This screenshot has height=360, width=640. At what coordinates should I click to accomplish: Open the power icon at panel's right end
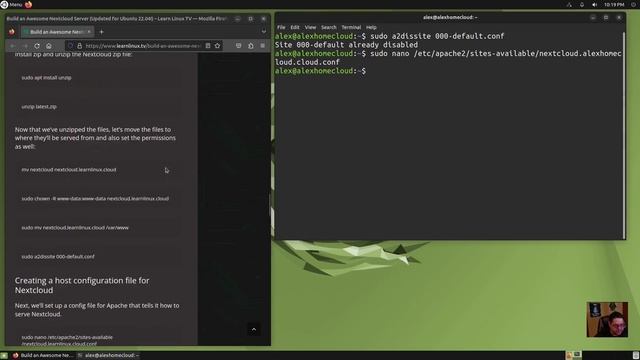point(633,4)
